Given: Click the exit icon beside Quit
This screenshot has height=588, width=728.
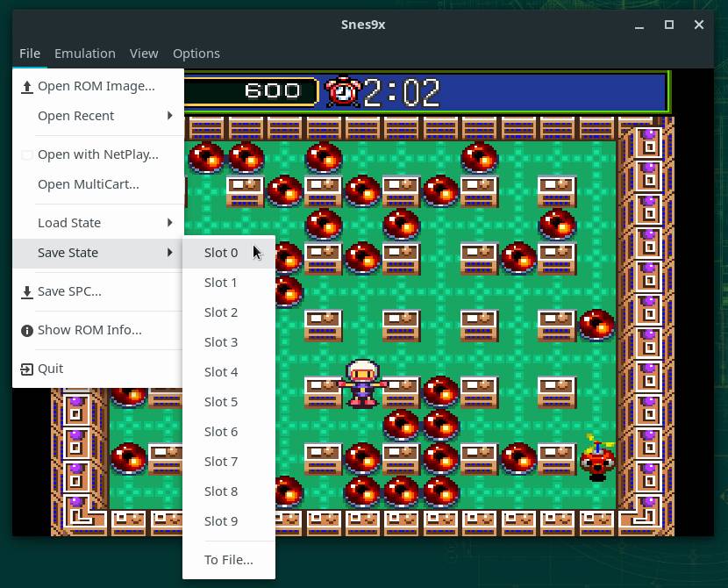Looking at the screenshot, I should [27, 369].
